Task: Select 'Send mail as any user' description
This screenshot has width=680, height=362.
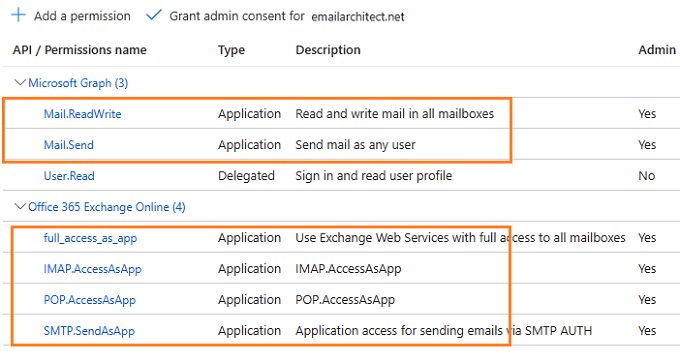Action: point(355,145)
